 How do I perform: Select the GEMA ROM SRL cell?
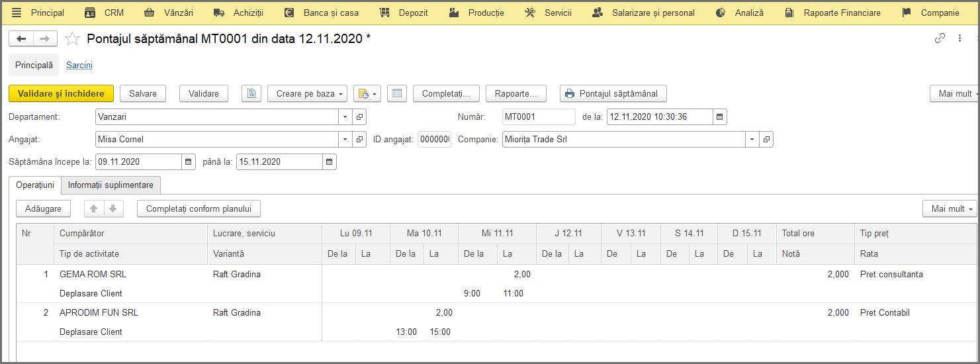point(130,274)
